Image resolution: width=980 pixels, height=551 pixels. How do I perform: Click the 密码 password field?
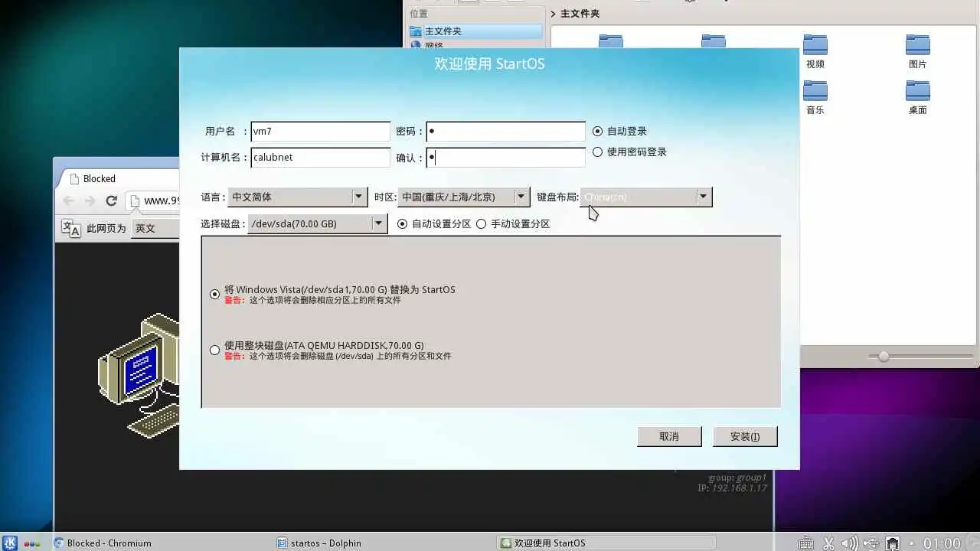pos(505,131)
